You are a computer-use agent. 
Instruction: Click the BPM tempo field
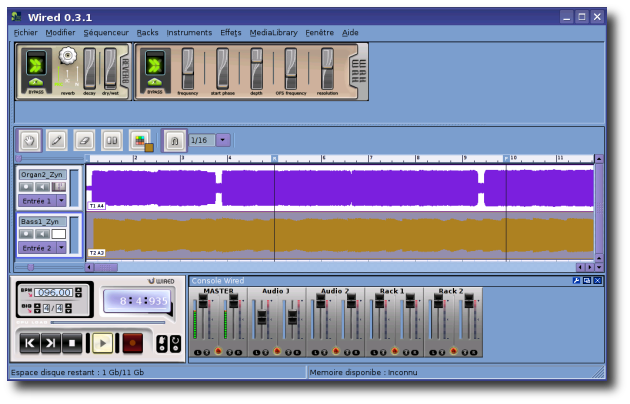(x=52, y=292)
